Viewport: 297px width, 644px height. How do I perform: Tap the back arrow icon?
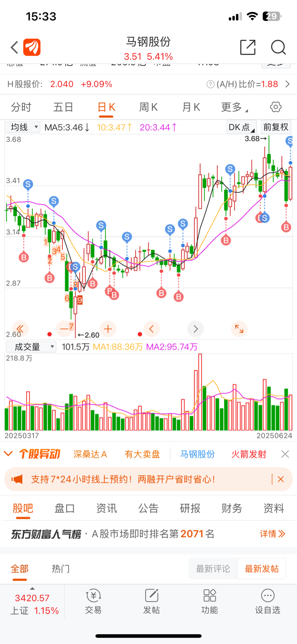pyautogui.click(x=14, y=48)
